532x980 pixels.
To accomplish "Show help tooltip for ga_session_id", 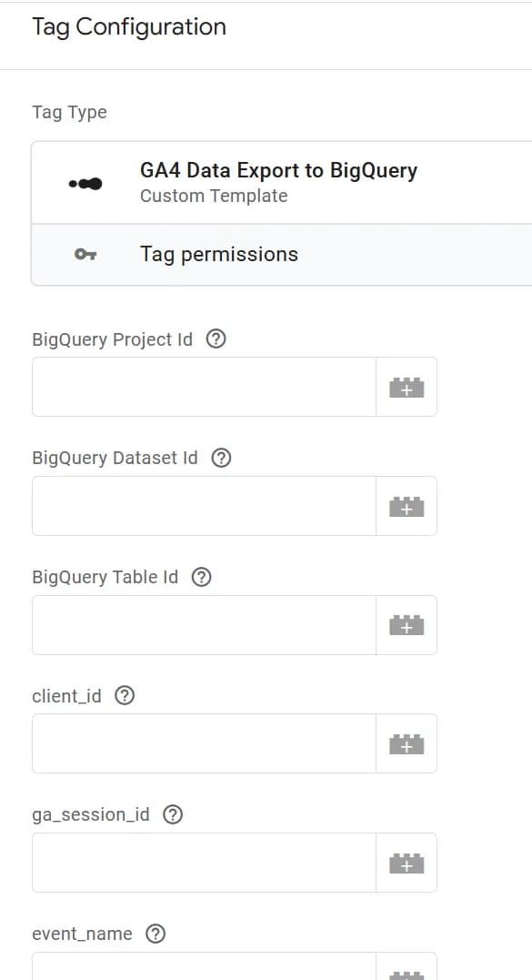I will click(173, 815).
